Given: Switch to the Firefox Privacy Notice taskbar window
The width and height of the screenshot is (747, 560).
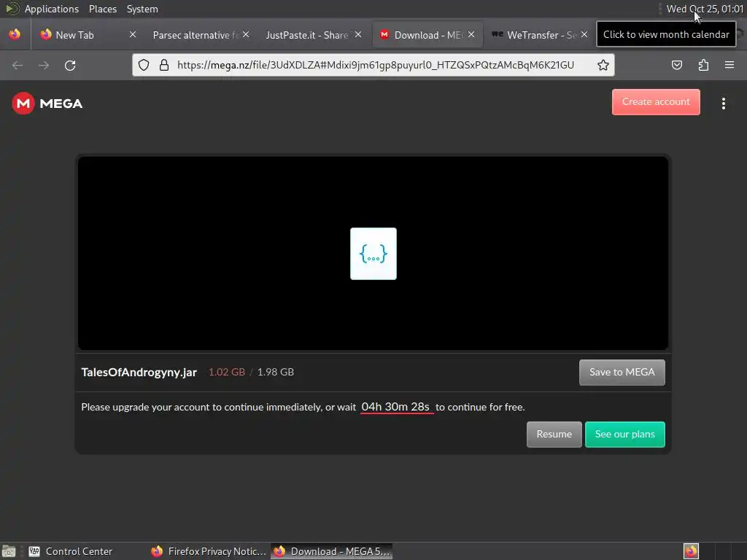Looking at the screenshot, I should (x=209, y=551).
